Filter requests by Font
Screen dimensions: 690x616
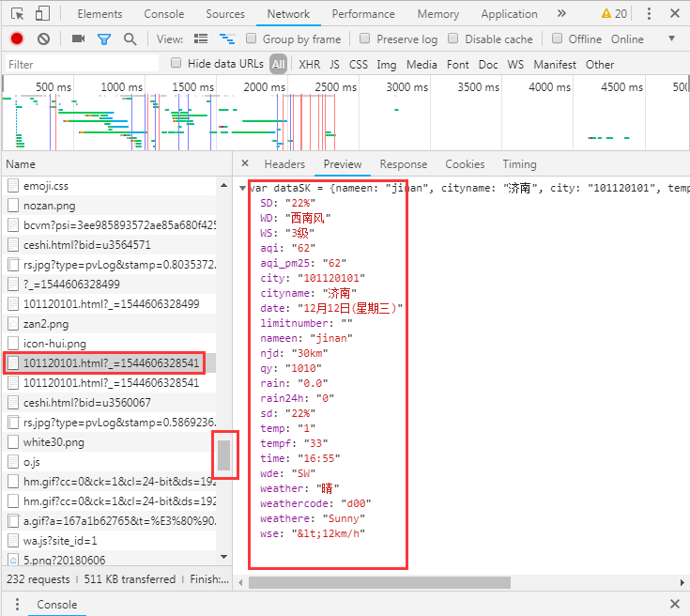[x=458, y=64]
